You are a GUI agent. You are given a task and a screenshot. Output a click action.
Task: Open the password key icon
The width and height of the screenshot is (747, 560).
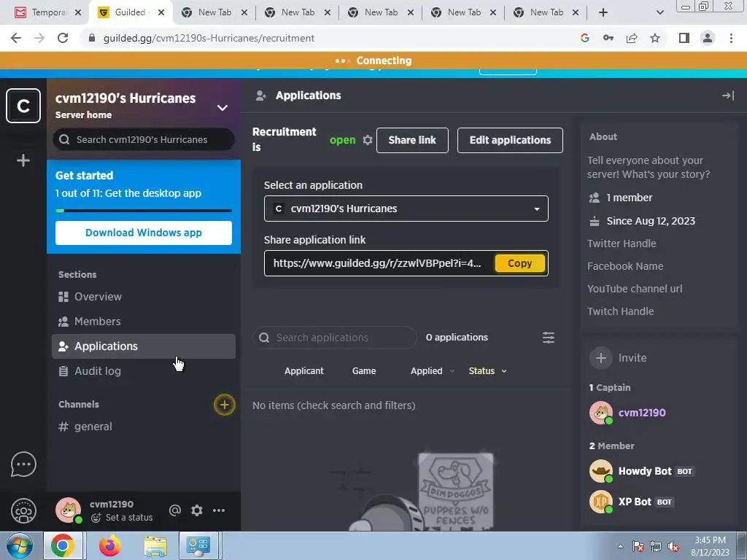point(608,38)
